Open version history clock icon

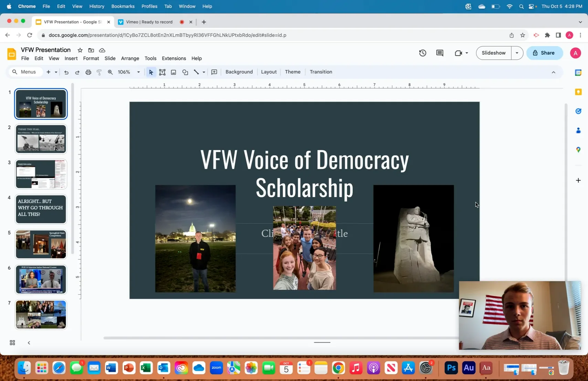click(423, 53)
